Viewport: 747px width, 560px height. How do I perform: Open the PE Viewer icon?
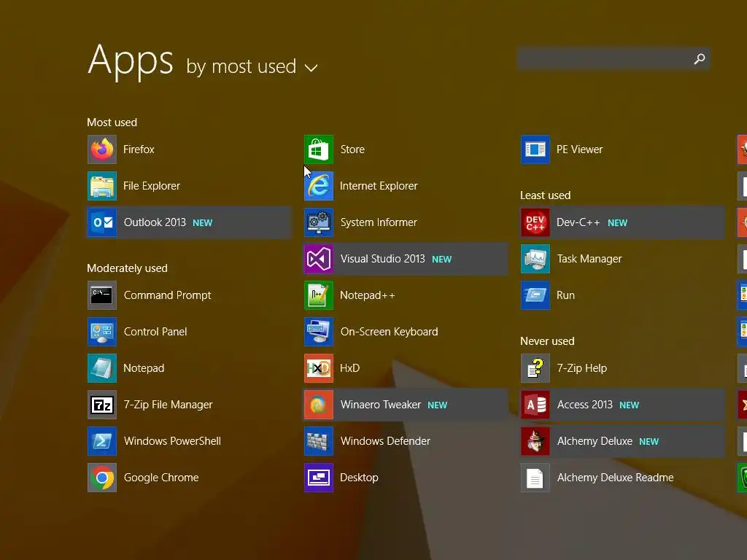[535, 149]
